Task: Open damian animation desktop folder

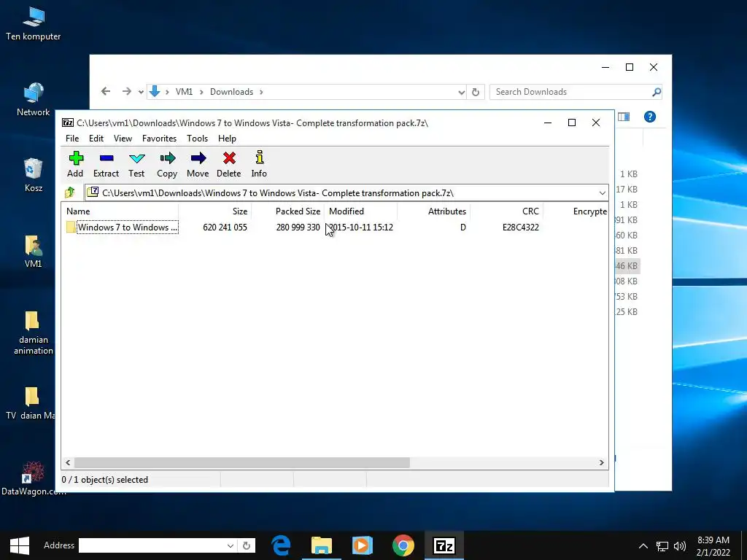Action: tap(34, 332)
